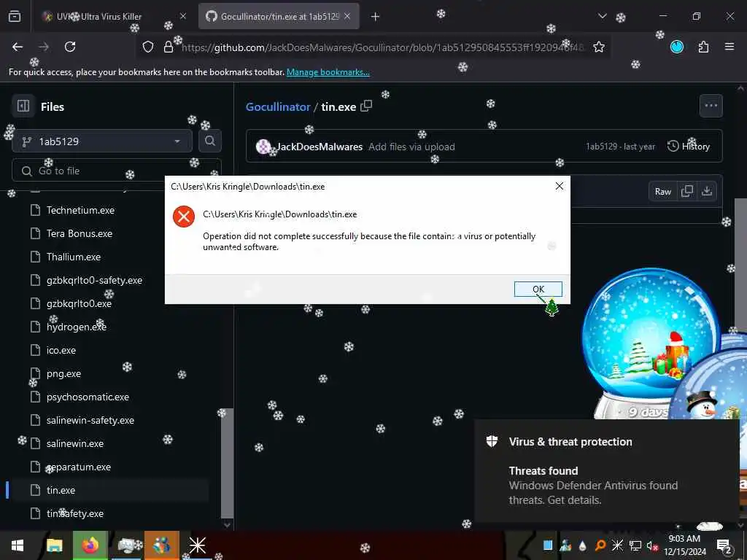Open salinewin.exe file
This screenshot has width=747, height=560.
click(x=75, y=443)
